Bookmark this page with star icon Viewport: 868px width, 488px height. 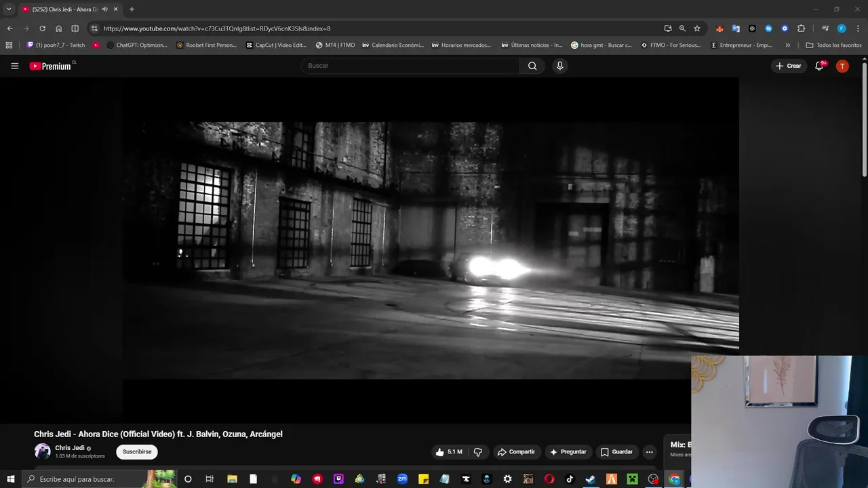(x=696, y=28)
